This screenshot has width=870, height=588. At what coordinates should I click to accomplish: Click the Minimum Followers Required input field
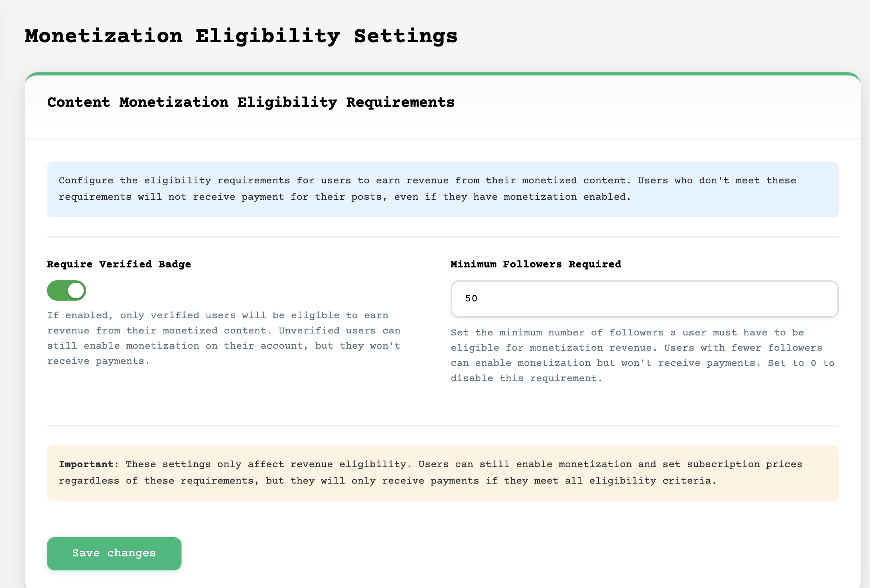pos(644,299)
